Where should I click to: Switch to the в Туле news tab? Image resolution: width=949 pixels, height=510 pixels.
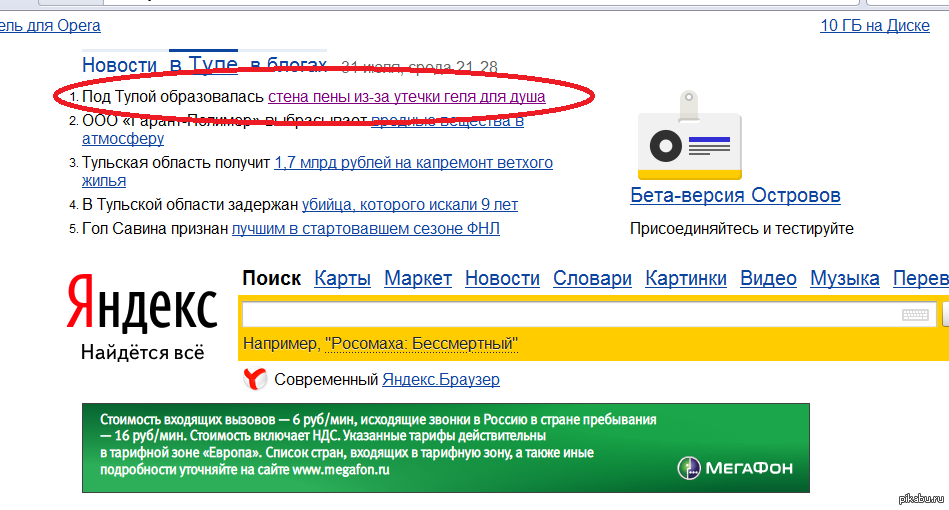(203, 65)
